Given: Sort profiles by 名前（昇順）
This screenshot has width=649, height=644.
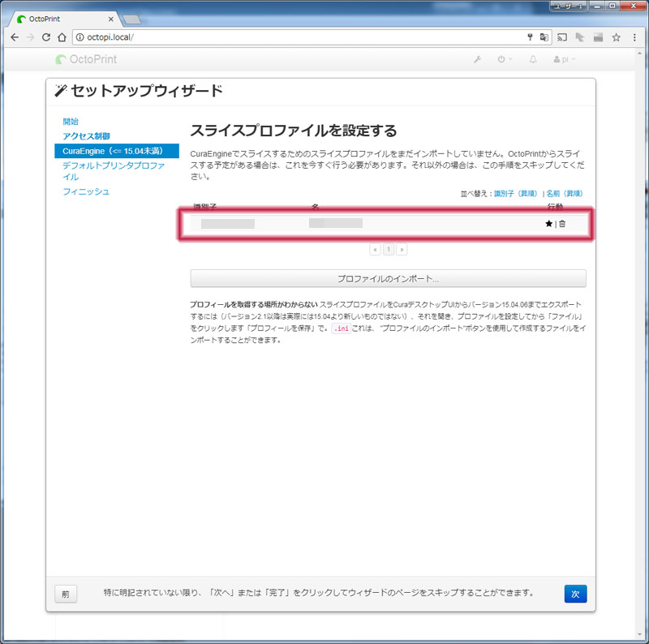Looking at the screenshot, I should 565,193.
